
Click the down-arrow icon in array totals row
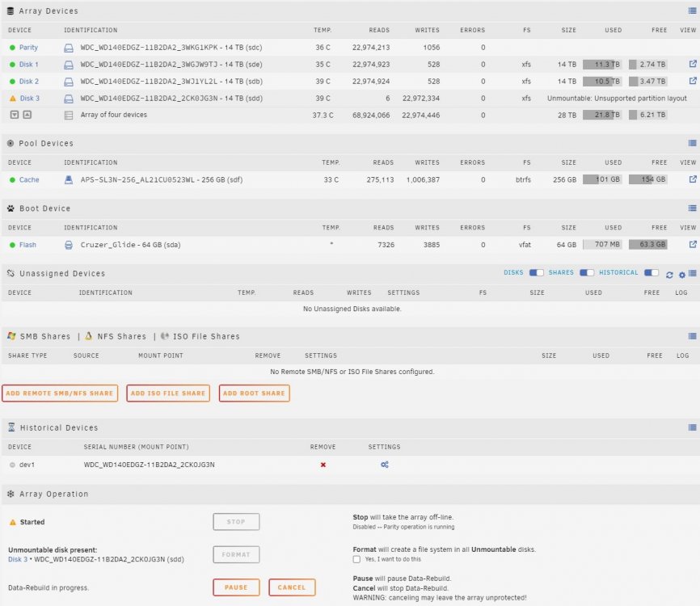(15, 115)
